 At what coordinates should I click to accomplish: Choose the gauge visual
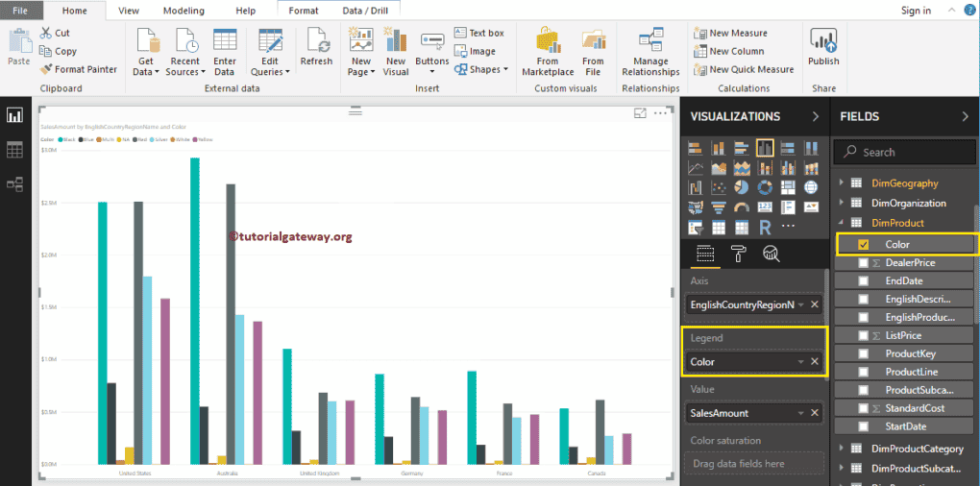(742, 207)
